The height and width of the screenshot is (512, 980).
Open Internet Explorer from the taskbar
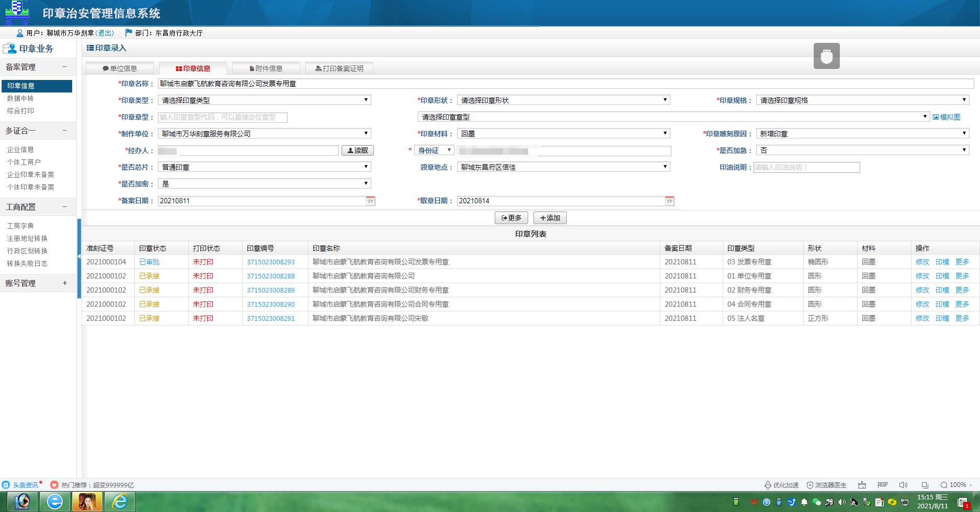pos(120,502)
